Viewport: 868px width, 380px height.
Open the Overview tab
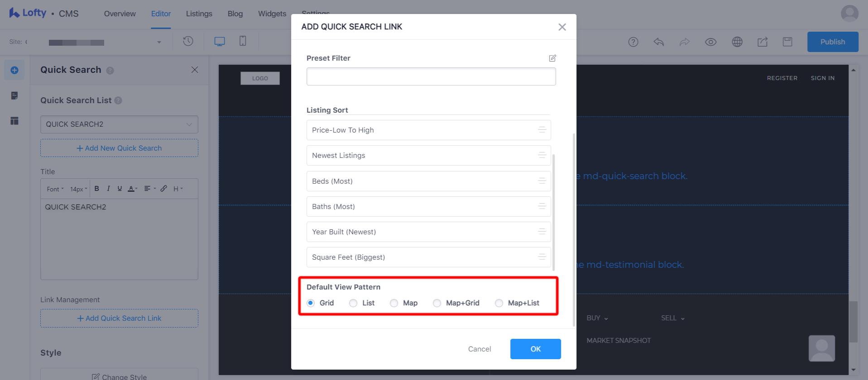click(x=120, y=14)
